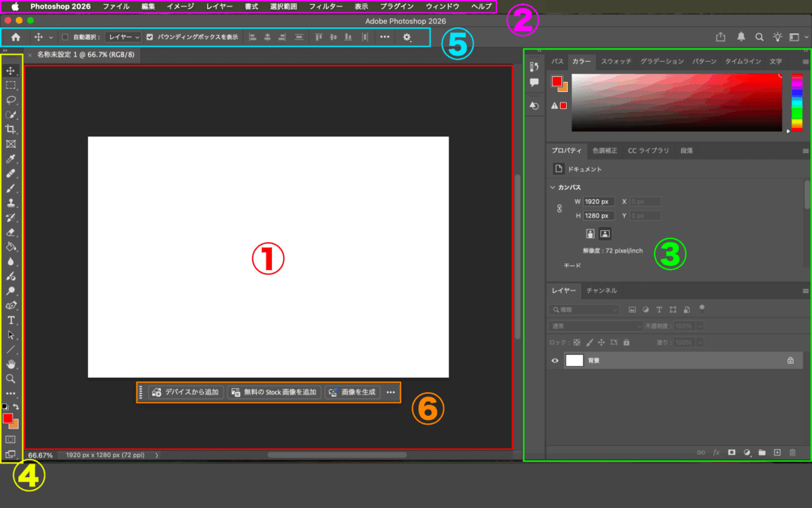Image resolution: width=812 pixels, height=508 pixels.
Task: Open the フィルター menu
Action: 325,6
